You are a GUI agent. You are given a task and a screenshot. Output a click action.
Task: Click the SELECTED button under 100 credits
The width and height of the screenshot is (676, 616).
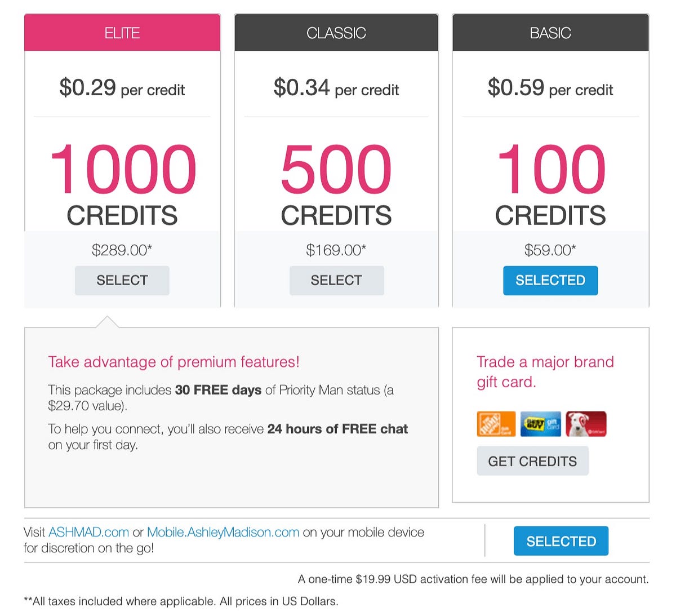tap(550, 280)
